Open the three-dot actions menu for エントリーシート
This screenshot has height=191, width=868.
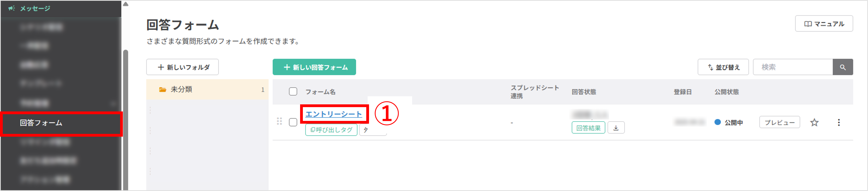pos(839,122)
